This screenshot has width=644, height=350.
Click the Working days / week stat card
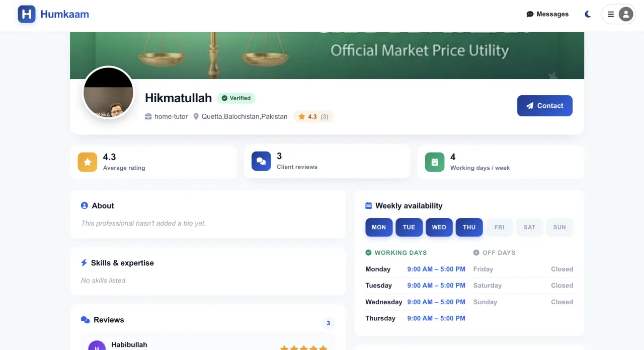pyautogui.click(x=501, y=162)
